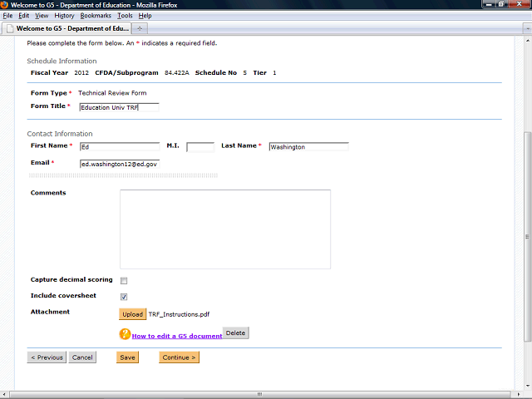Open the View menu
The height and width of the screenshot is (399, 532).
(42, 16)
